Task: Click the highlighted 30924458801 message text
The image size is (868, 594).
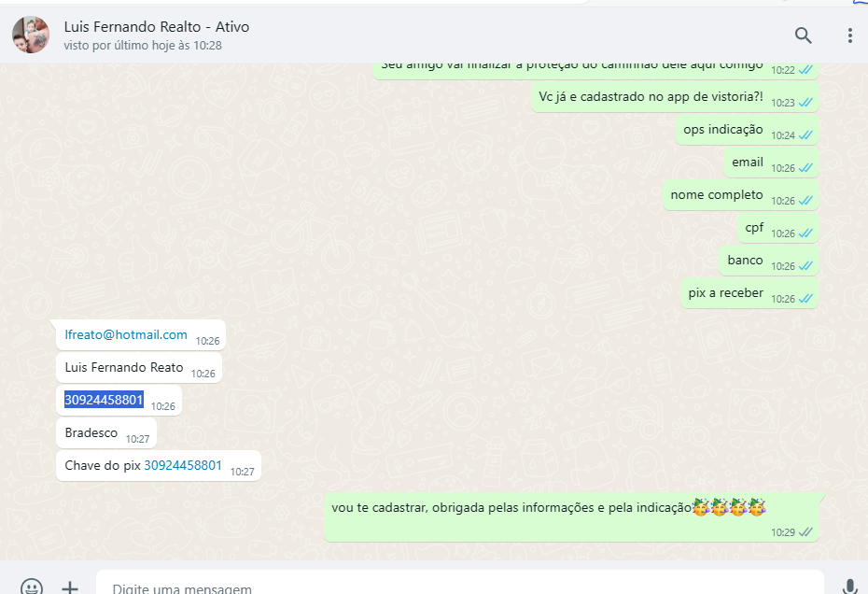Action: click(x=104, y=400)
